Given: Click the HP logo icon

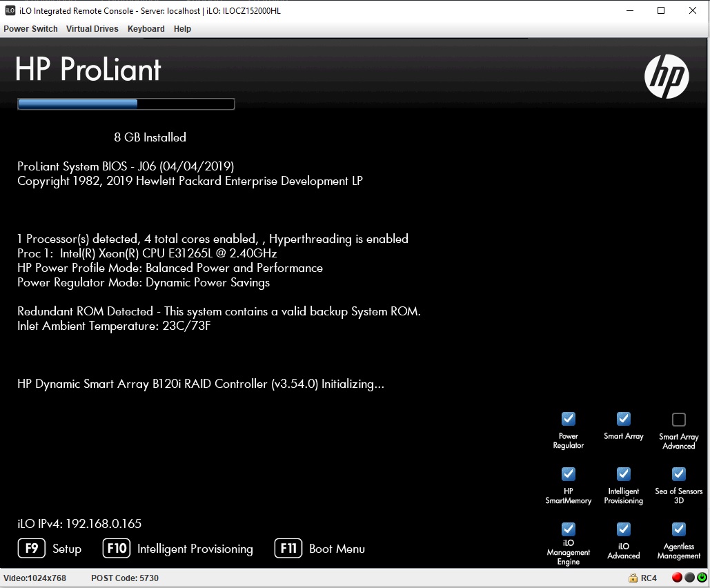Looking at the screenshot, I should (666, 76).
